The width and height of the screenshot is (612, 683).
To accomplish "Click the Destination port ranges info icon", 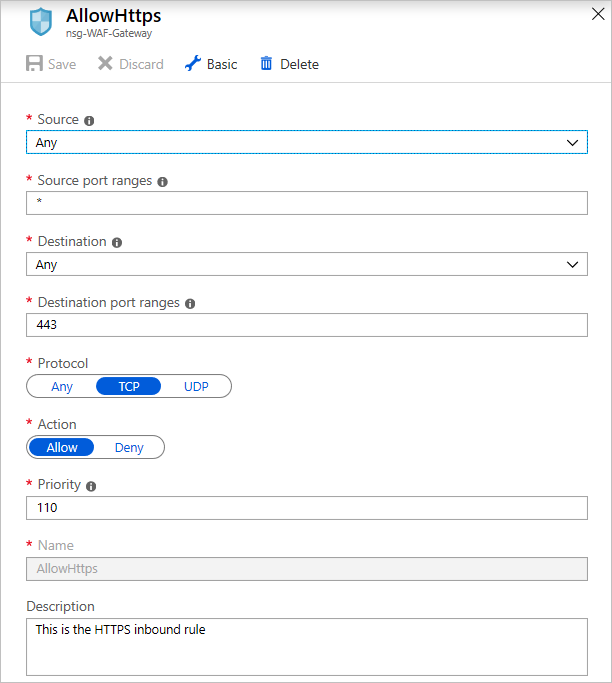I will [190, 304].
